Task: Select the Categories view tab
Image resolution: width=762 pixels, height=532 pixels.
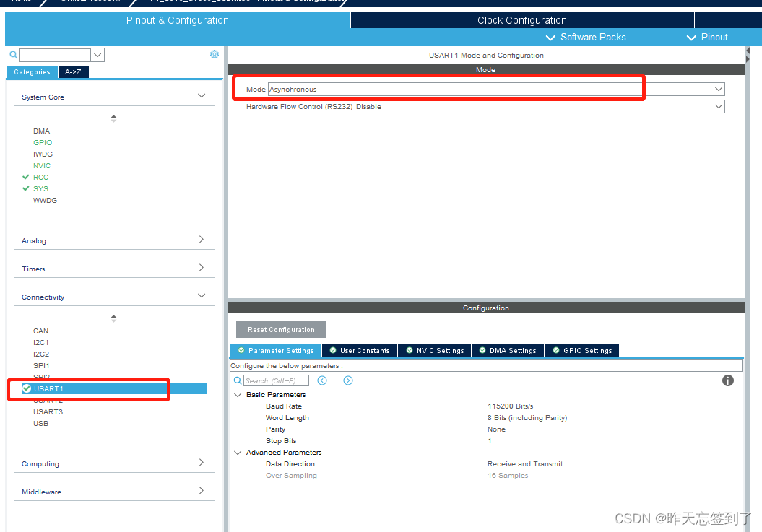Action: pos(32,72)
